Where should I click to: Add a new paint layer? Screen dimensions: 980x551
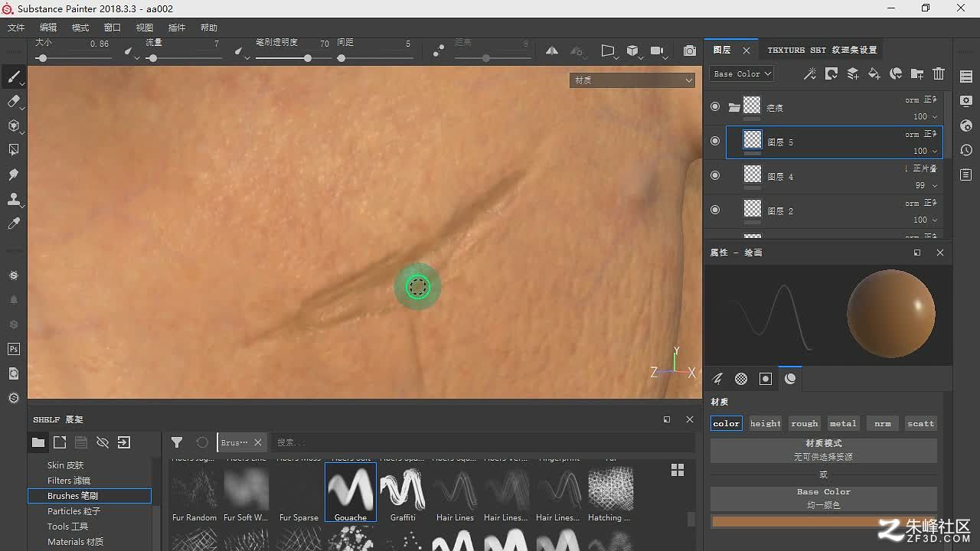[853, 73]
